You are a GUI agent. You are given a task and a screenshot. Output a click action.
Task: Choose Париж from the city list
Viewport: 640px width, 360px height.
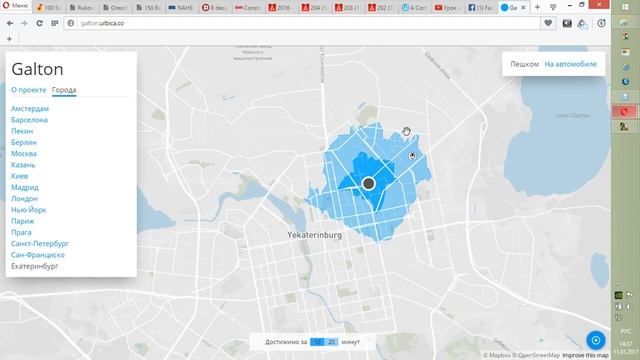pos(23,221)
